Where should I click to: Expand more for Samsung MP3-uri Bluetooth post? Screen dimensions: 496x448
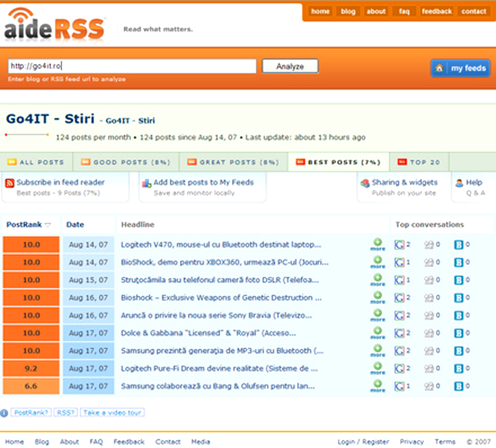[378, 351]
